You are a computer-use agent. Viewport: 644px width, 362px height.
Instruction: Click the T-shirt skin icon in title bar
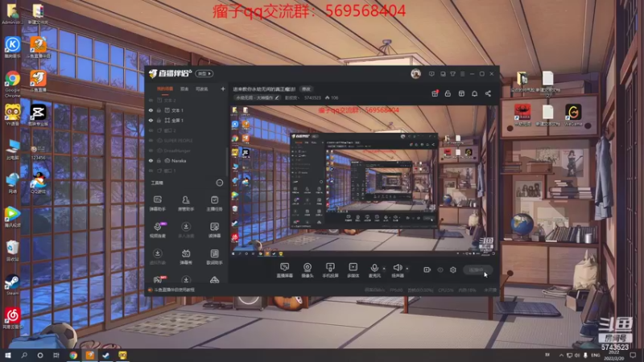(x=452, y=74)
